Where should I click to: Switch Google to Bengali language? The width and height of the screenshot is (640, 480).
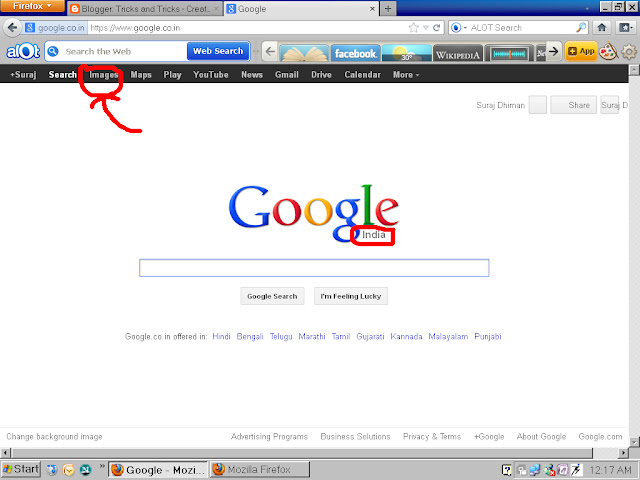[250, 337]
